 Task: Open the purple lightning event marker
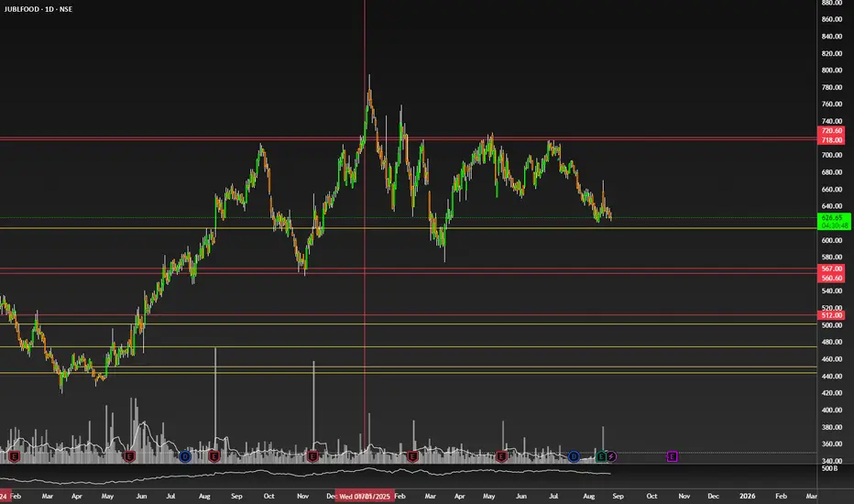pos(611,456)
